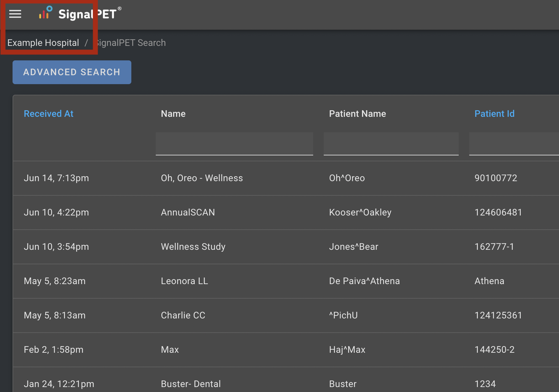Focus the Name filter field

[x=234, y=144]
